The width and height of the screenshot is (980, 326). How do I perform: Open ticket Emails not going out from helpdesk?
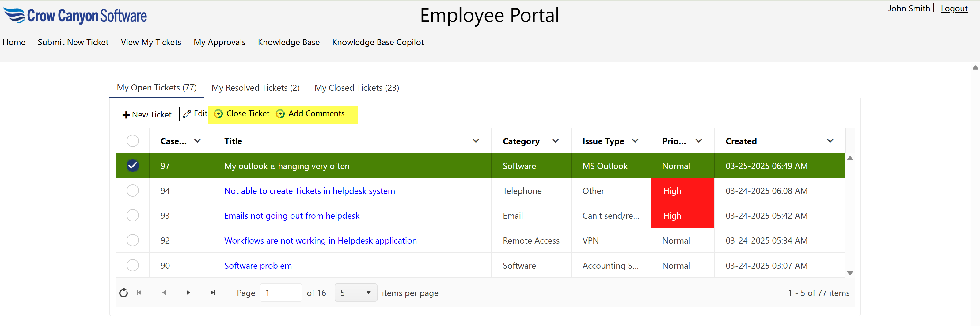(291, 215)
